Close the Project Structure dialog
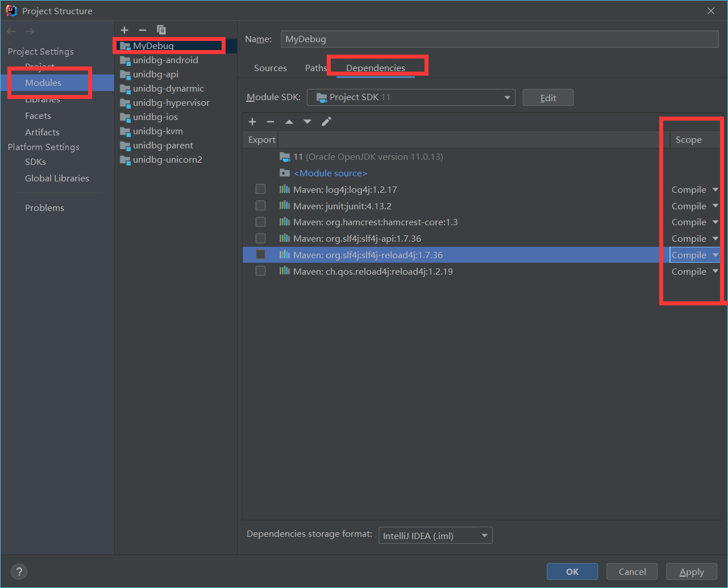Image resolution: width=728 pixels, height=588 pixels. coord(711,11)
